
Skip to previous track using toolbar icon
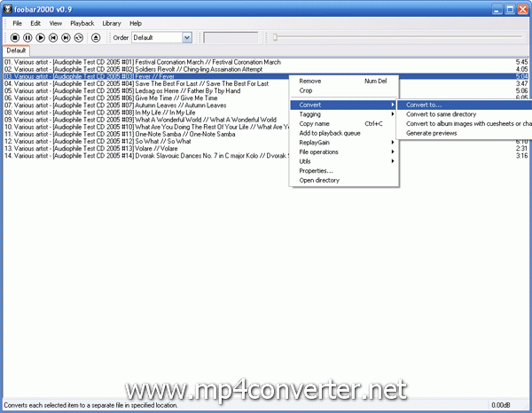pos(54,38)
